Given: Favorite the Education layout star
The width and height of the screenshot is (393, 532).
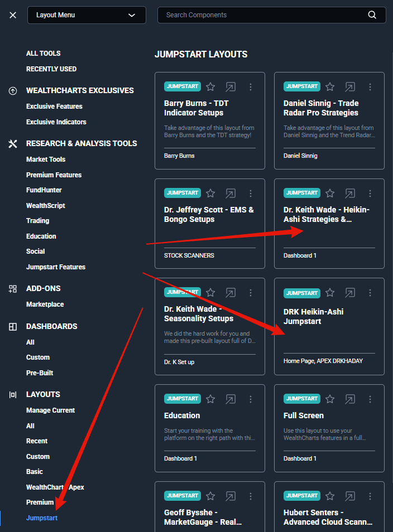Looking at the screenshot, I should pos(210,399).
